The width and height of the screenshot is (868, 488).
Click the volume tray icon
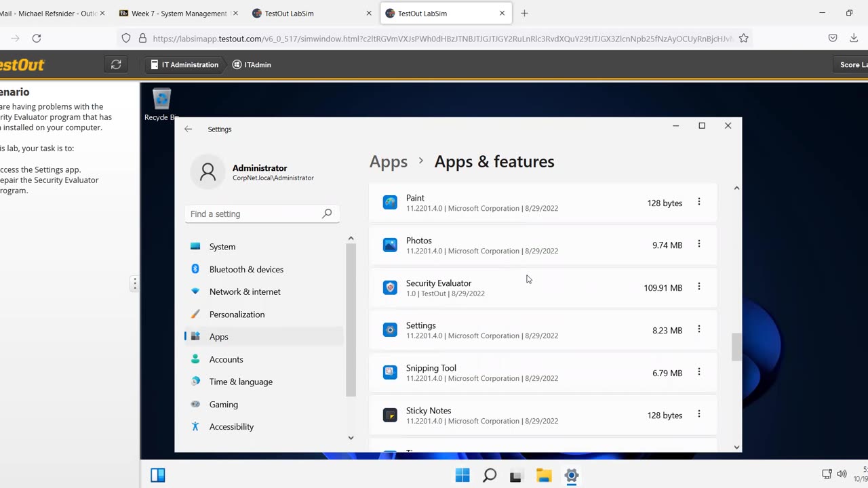coord(842,474)
